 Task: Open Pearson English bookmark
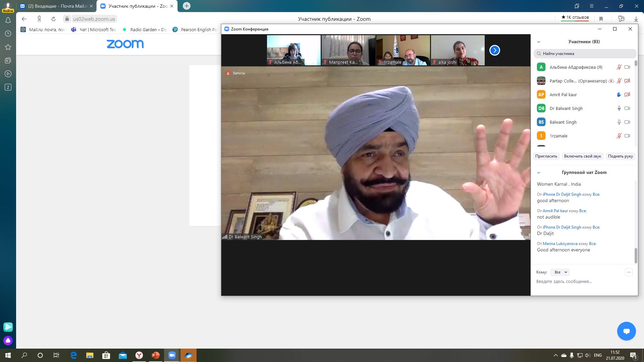pos(195,29)
